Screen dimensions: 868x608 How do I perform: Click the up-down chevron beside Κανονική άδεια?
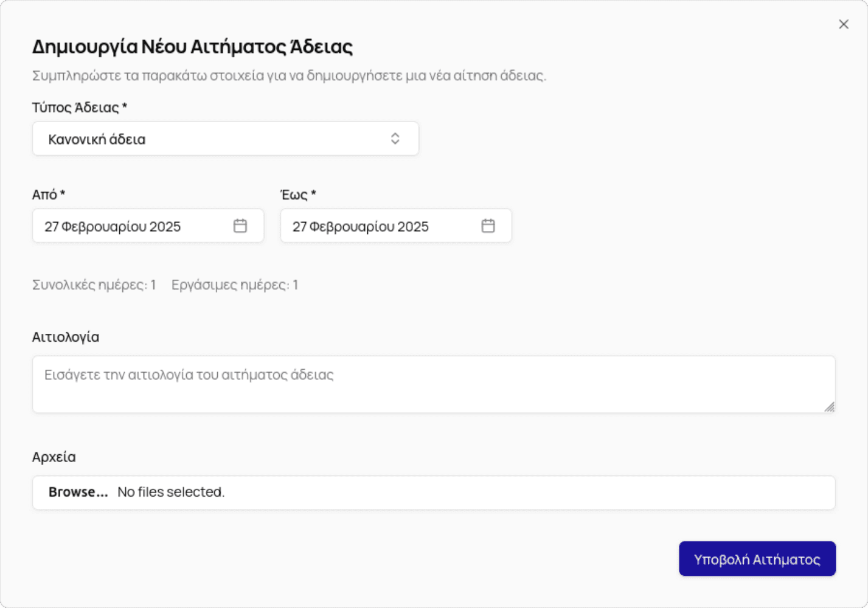[395, 139]
